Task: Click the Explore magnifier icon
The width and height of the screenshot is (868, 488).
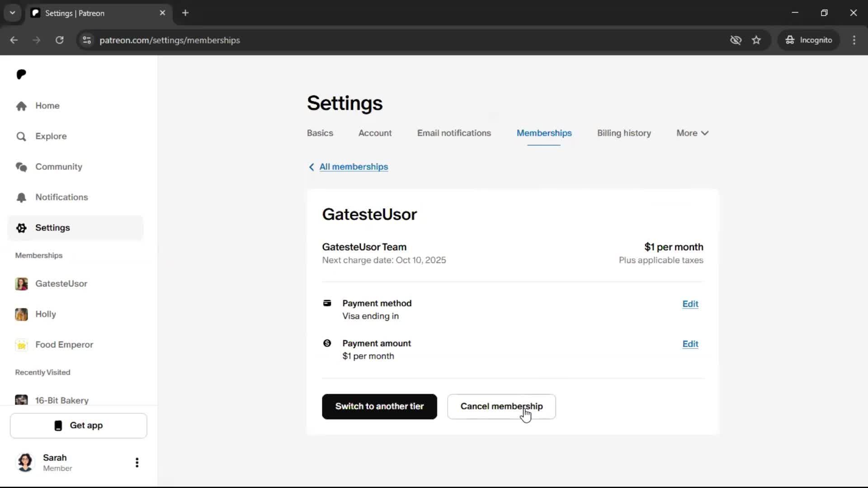Action: (21, 136)
